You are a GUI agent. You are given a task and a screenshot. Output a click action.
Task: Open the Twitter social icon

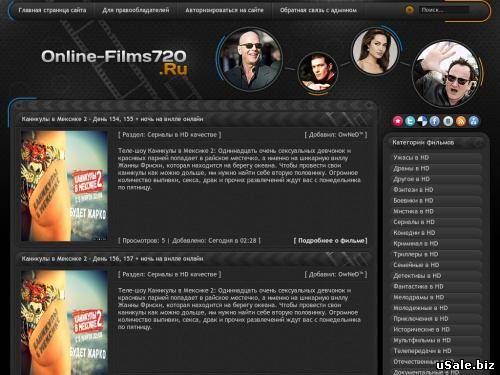click(410, 121)
